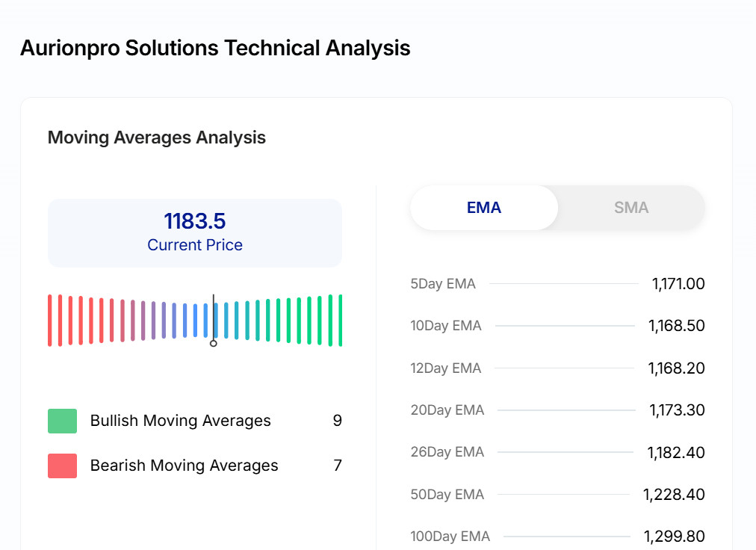Click the gauge pointer marker on price meter
The width and height of the screenshot is (756, 550).
tap(214, 342)
